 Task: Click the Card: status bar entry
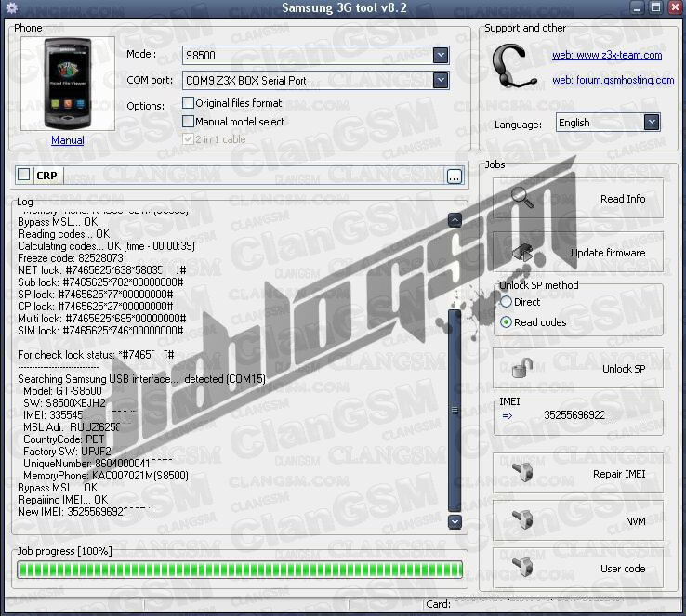[x=439, y=604]
